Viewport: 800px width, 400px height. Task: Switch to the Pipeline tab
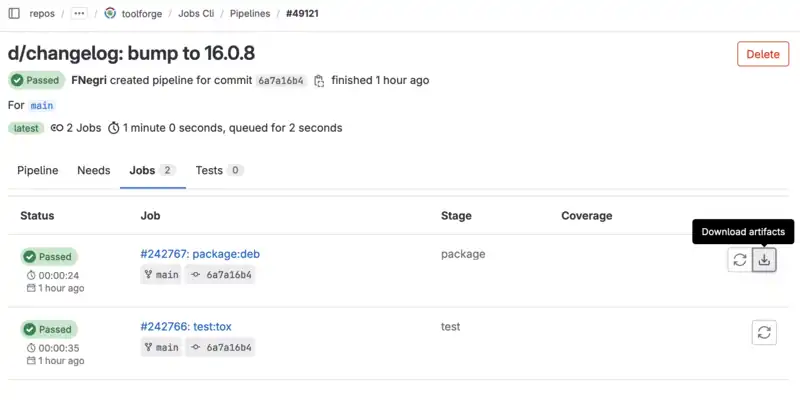tap(38, 170)
